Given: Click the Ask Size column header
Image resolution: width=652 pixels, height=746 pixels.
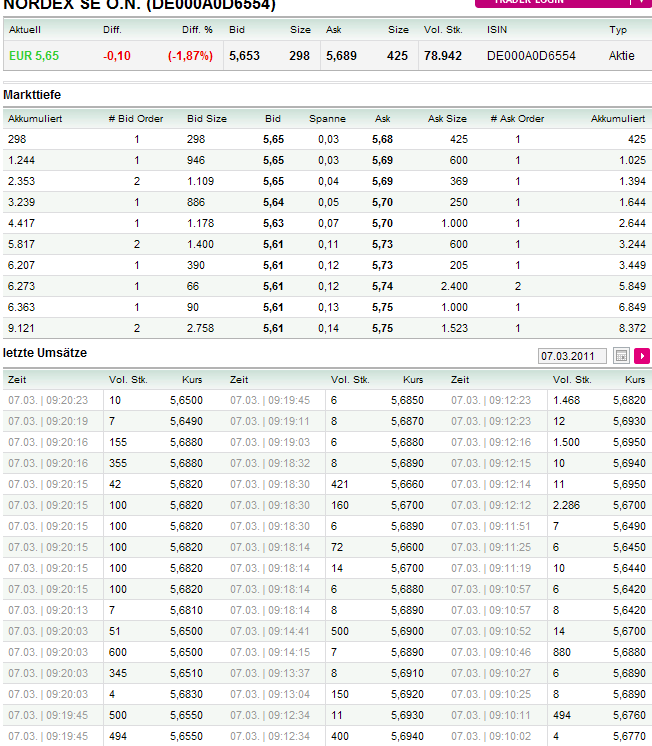Looking at the screenshot, I should pos(447,118).
